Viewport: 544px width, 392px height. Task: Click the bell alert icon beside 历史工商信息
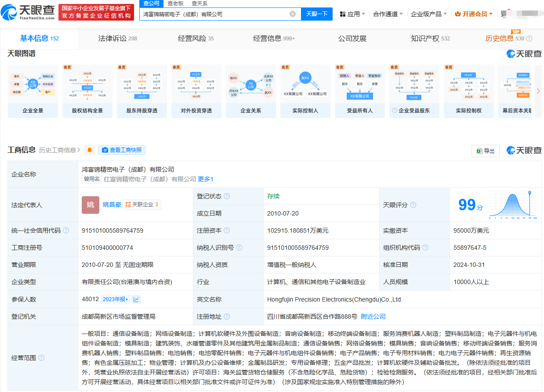[90, 150]
